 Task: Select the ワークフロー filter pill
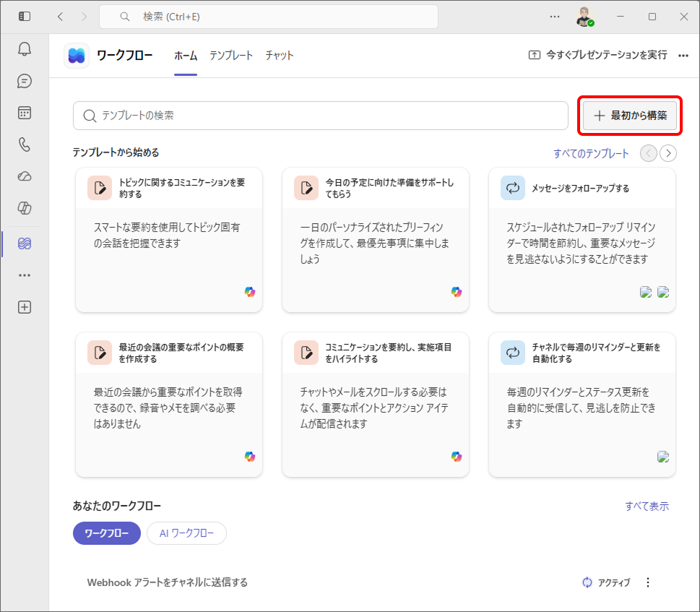[107, 533]
